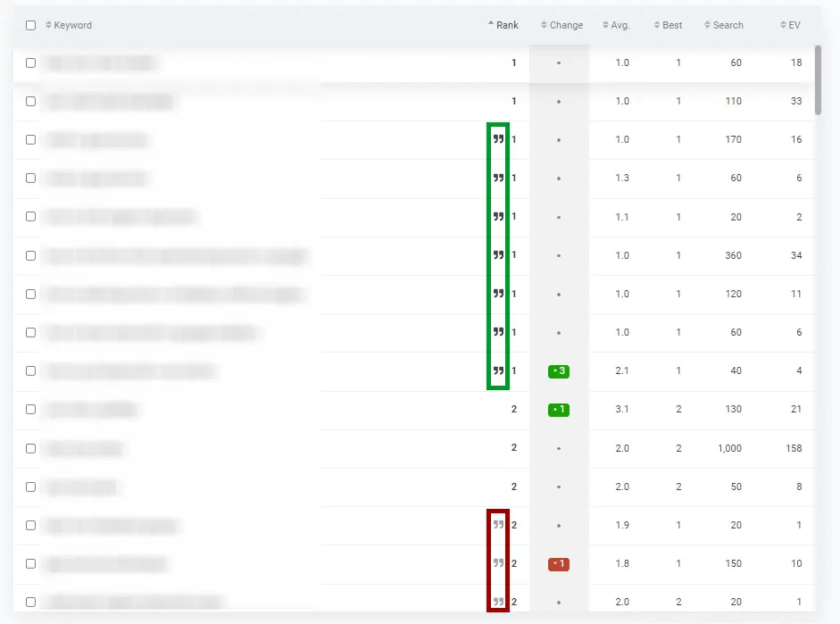Image resolution: width=840 pixels, height=624 pixels.
Task: Select the checkbox of the 1,000-search row
Action: (x=31, y=448)
